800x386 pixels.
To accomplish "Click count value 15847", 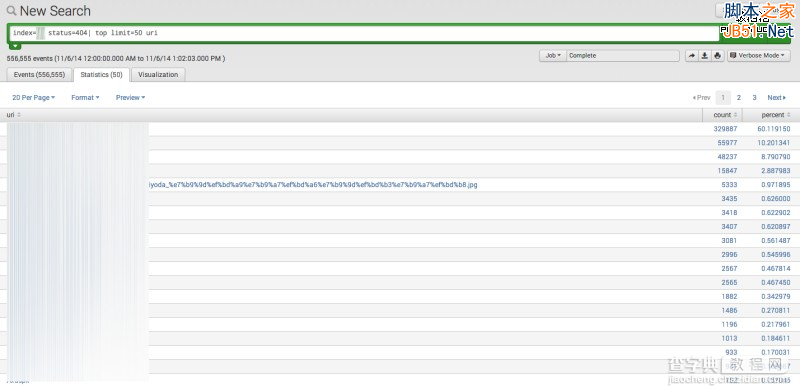I will (x=727, y=170).
